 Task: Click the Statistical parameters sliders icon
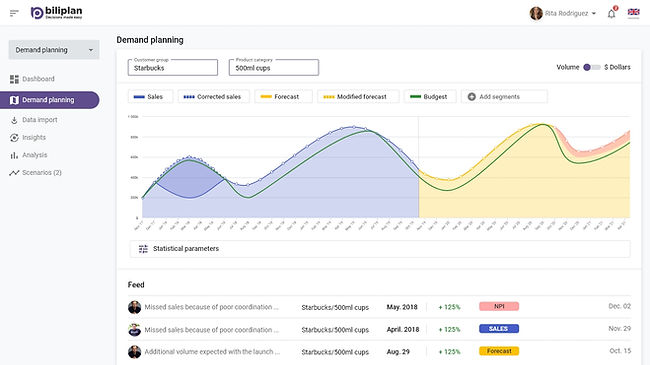pos(143,249)
